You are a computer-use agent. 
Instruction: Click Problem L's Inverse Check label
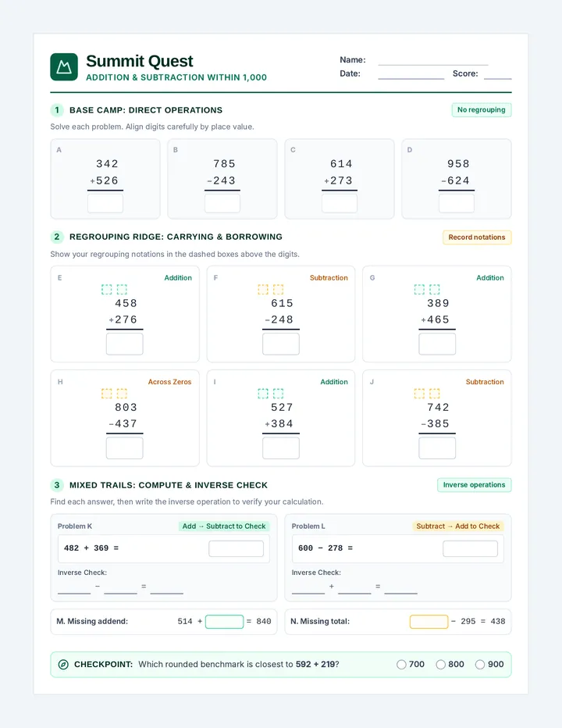(x=316, y=573)
